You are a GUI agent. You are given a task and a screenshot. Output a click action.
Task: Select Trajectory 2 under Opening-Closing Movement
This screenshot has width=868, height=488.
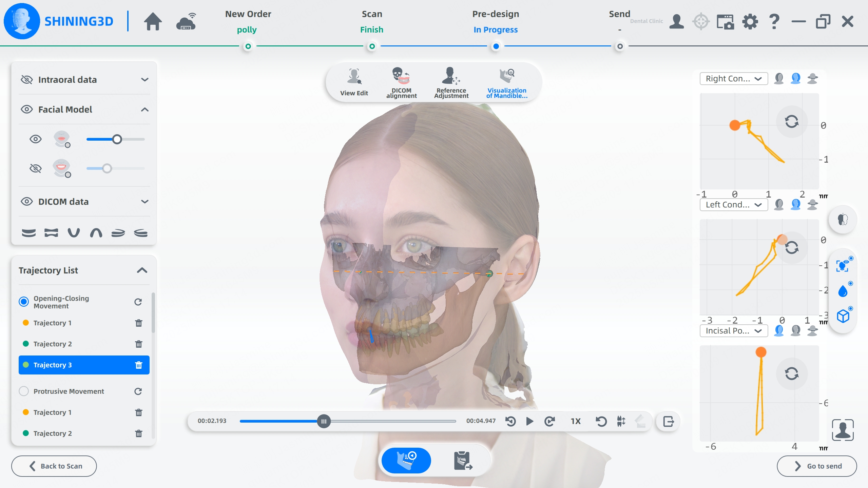53,344
